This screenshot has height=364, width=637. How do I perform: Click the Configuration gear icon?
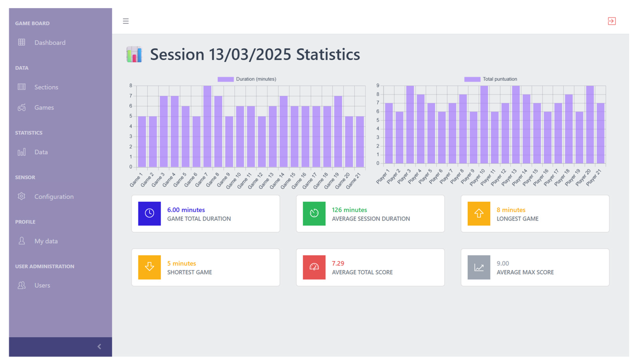point(22,196)
